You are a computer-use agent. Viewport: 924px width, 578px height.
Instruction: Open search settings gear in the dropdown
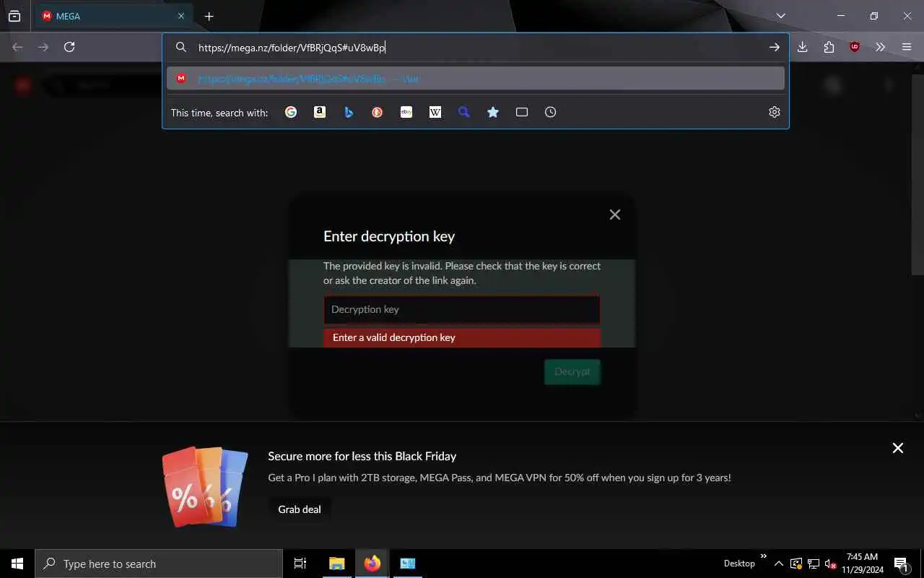(775, 112)
